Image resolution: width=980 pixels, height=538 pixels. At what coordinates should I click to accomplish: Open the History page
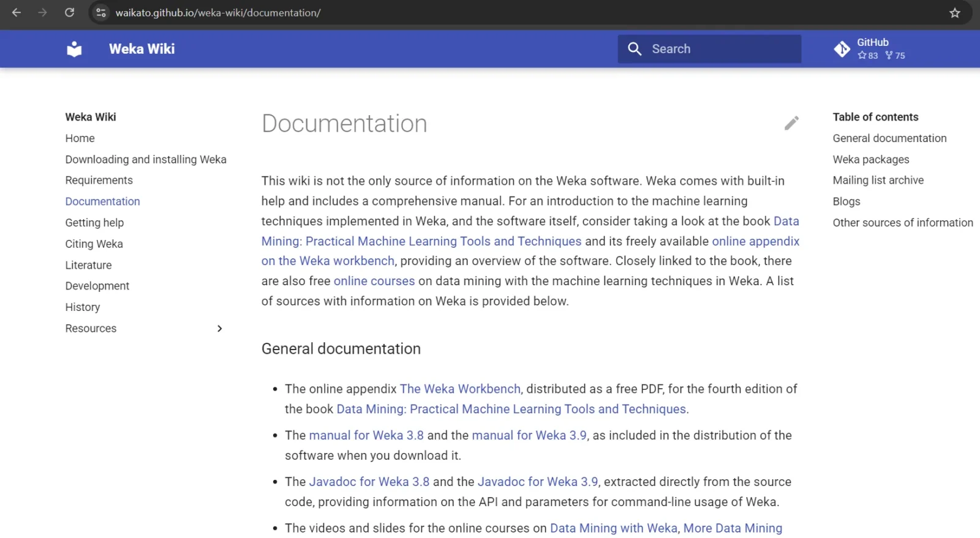(x=83, y=307)
